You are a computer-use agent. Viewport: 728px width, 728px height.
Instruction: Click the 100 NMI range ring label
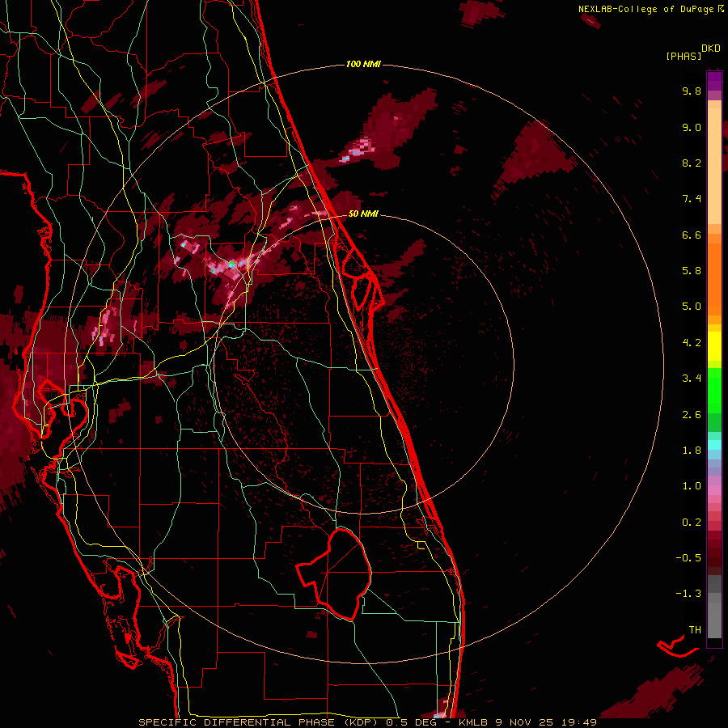(x=363, y=64)
